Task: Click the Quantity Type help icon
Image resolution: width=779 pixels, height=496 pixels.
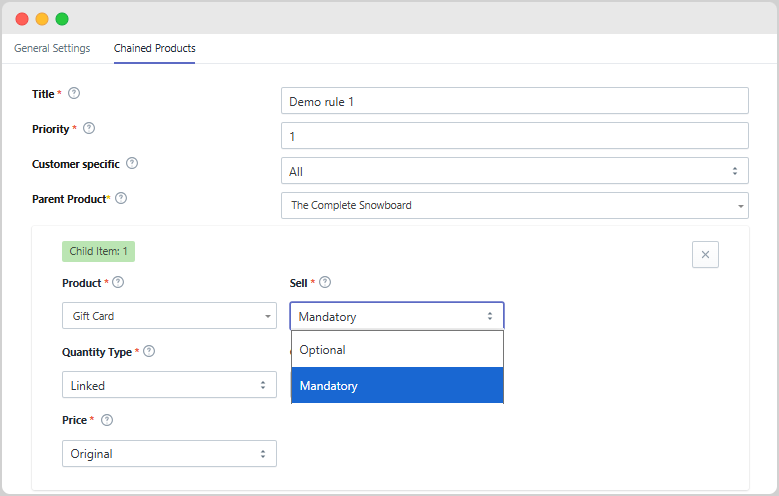Action: [149, 351]
